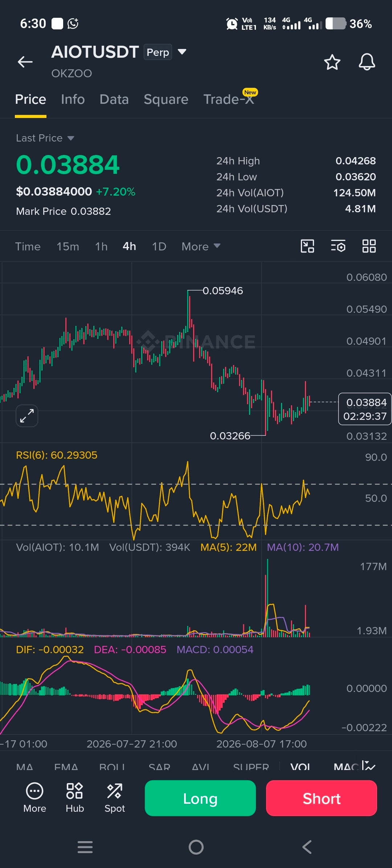
Task: Add AIOTUSDT to favorites with star icon
Action: click(332, 62)
